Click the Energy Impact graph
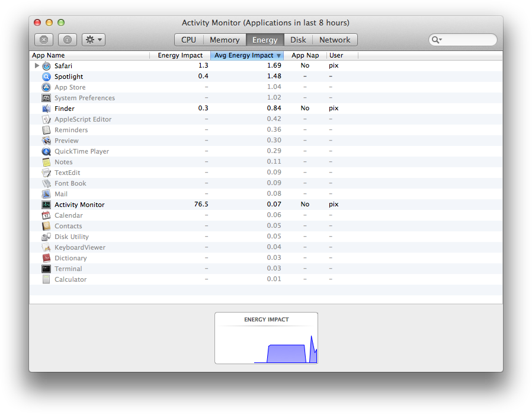 266,342
